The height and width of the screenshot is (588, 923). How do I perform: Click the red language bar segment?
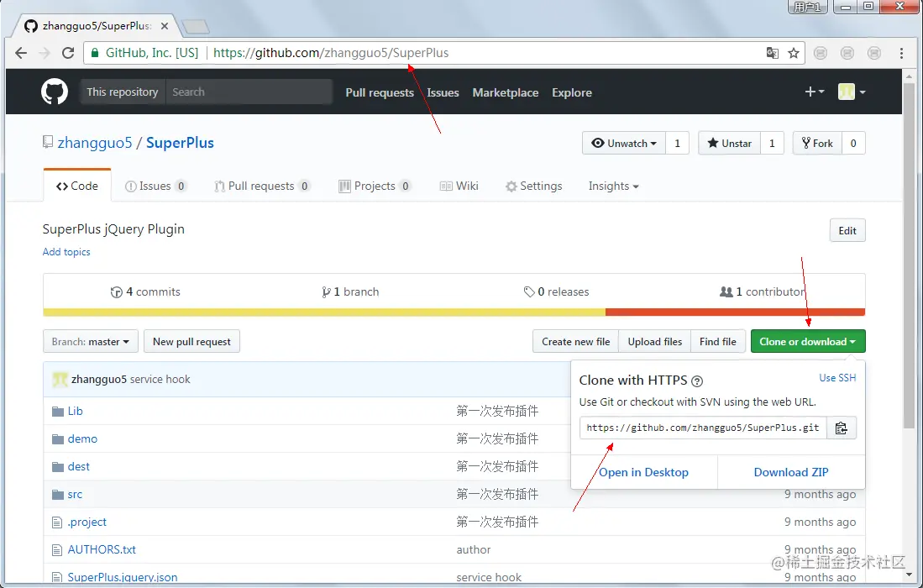[735, 312]
